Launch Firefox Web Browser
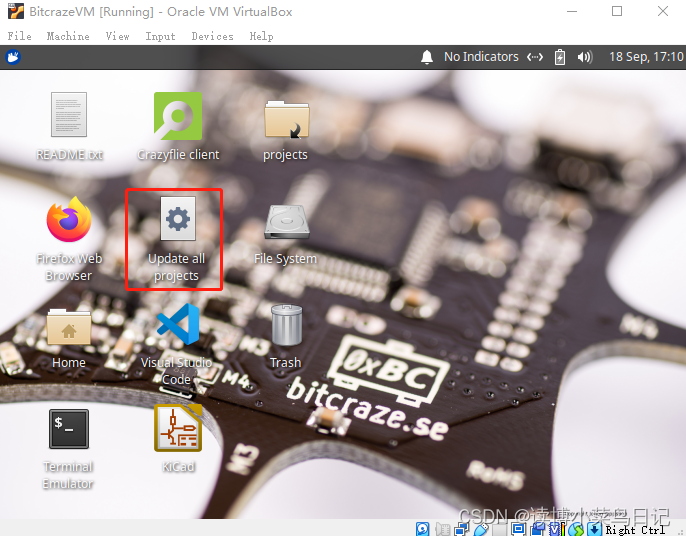686x536 pixels. coord(69,220)
